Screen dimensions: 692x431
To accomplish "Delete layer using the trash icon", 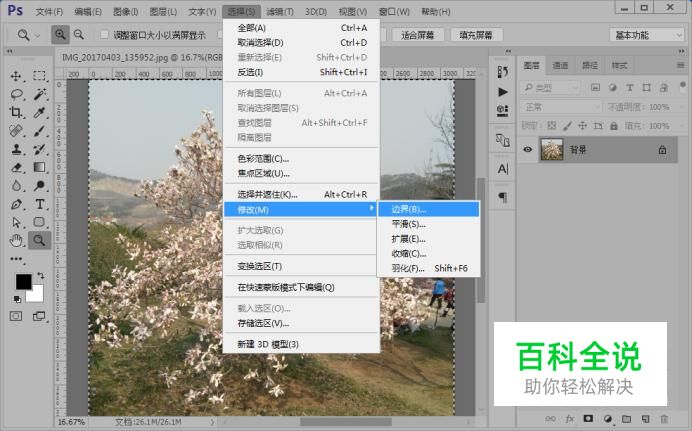I will pos(664,419).
